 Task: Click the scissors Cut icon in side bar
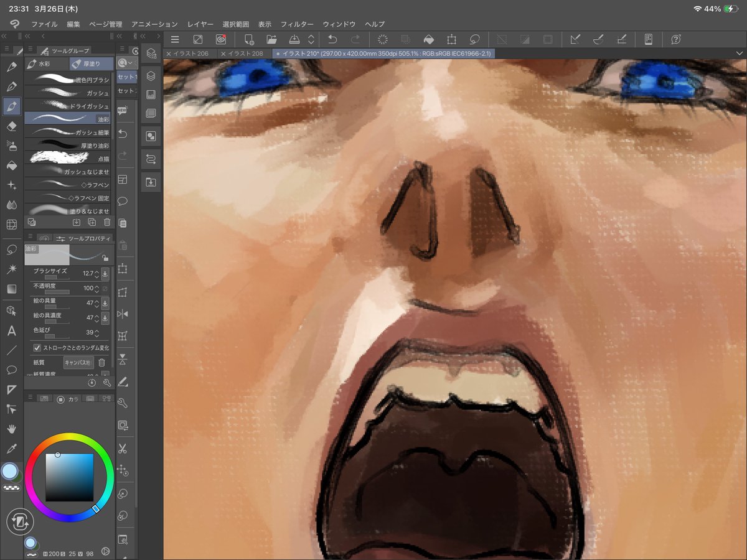pos(123,448)
